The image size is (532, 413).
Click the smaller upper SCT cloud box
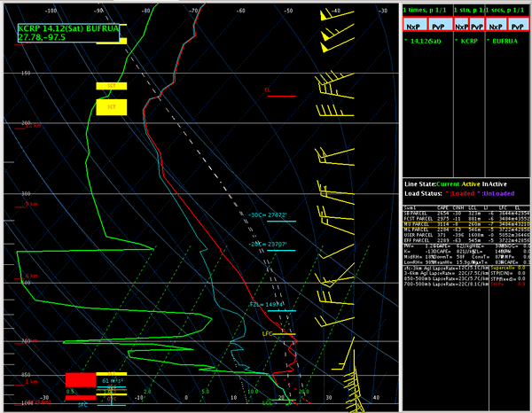click(112, 86)
